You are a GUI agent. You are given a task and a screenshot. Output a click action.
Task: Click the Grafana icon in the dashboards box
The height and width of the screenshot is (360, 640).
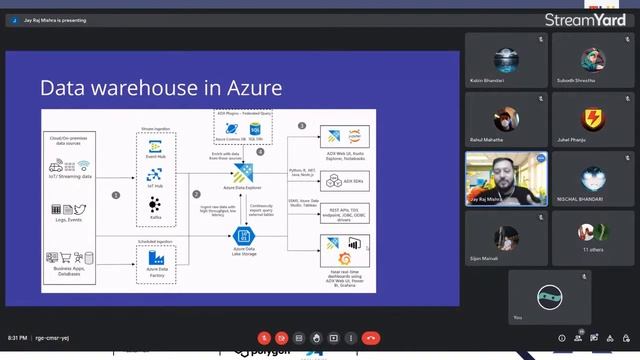tap(344, 258)
